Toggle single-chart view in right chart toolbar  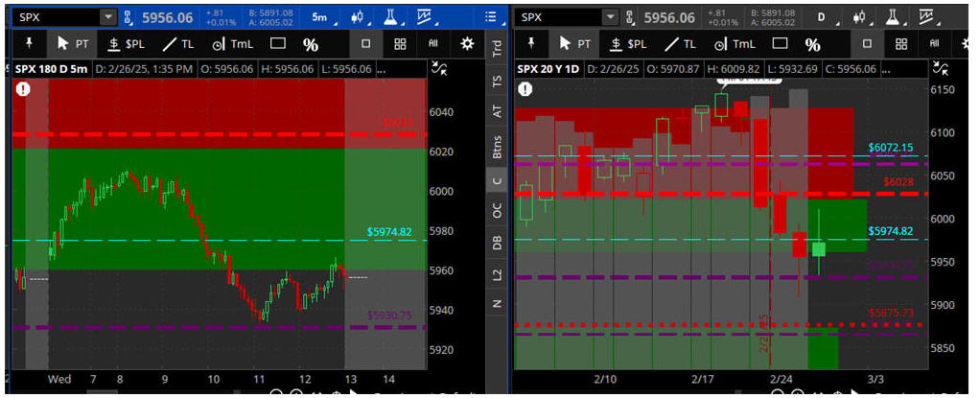tap(867, 44)
